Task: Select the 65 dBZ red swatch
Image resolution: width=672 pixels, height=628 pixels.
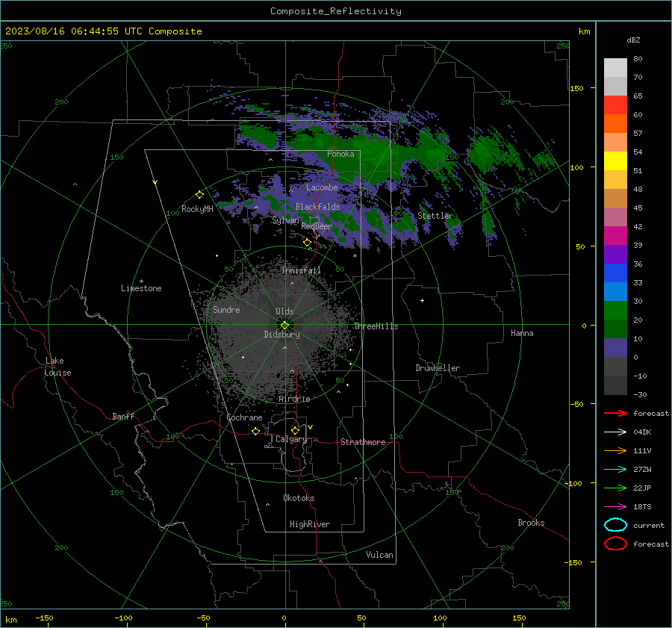Action: click(615, 105)
